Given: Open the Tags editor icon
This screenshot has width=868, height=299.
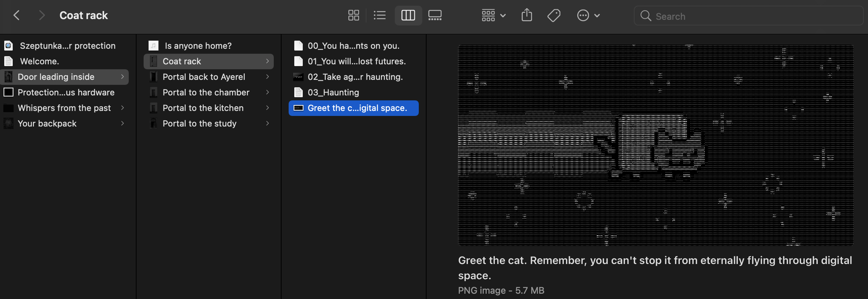Looking at the screenshot, I should (x=554, y=16).
